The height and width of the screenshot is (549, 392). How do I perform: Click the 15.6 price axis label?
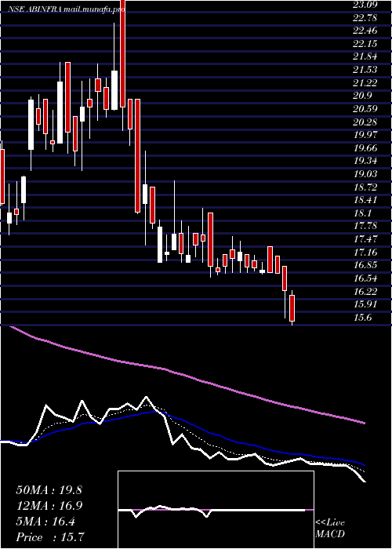pos(363,318)
